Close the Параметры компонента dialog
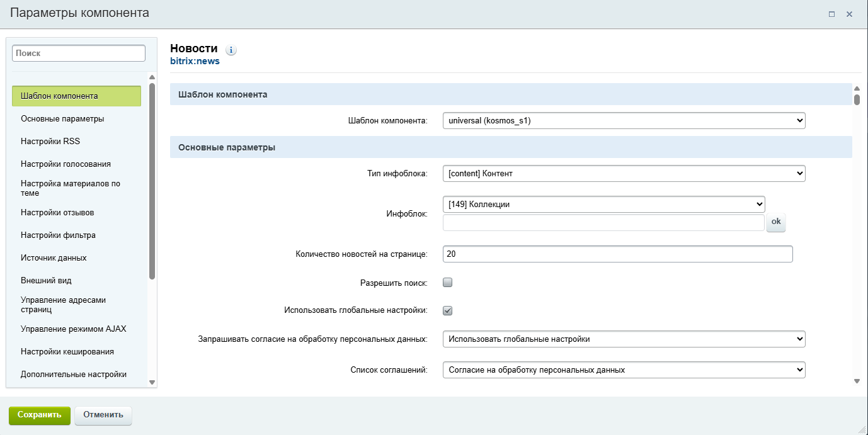Screen dimensions: 868x435 [x=849, y=14]
